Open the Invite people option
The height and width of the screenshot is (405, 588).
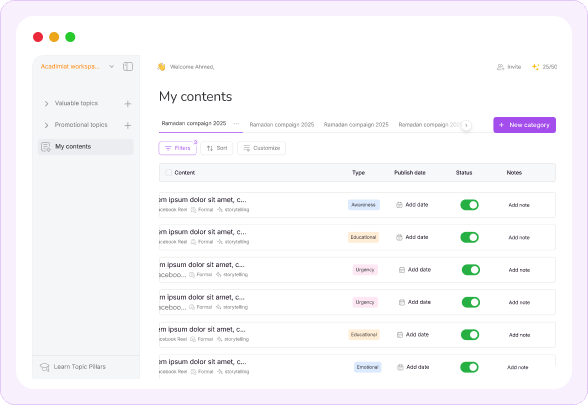(x=509, y=67)
